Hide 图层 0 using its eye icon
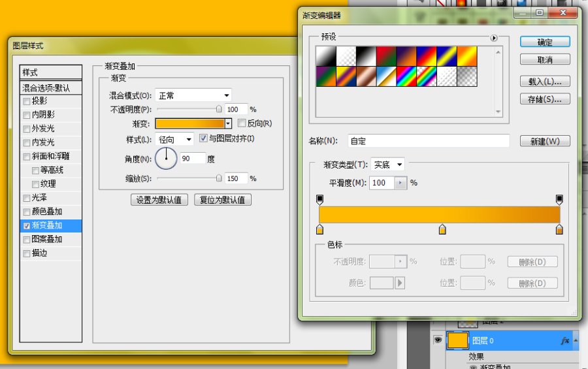Image resolution: width=588 pixels, height=369 pixels. pyautogui.click(x=438, y=340)
